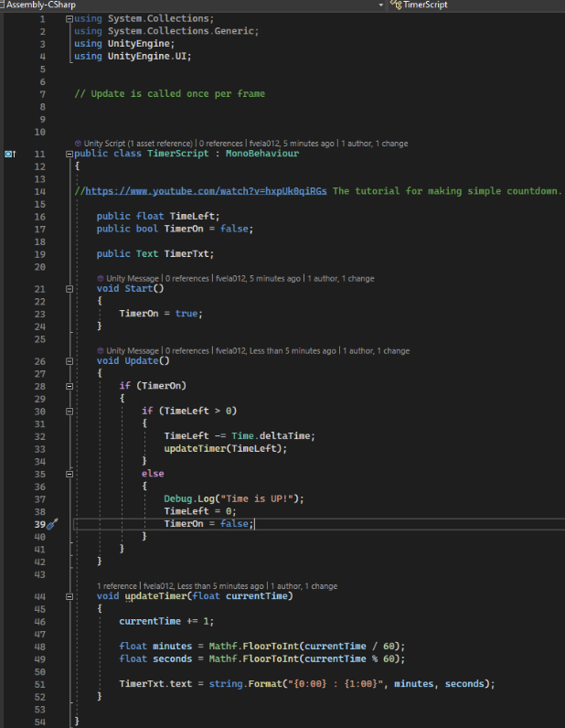
Task: Click 'minutes' variable declaration on line 48
Action: tap(172, 647)
